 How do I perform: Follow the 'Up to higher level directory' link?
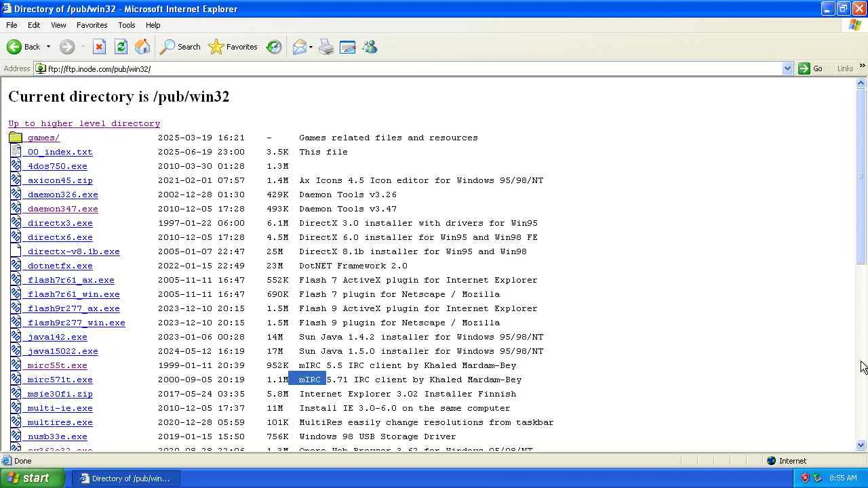click(84, 123)
